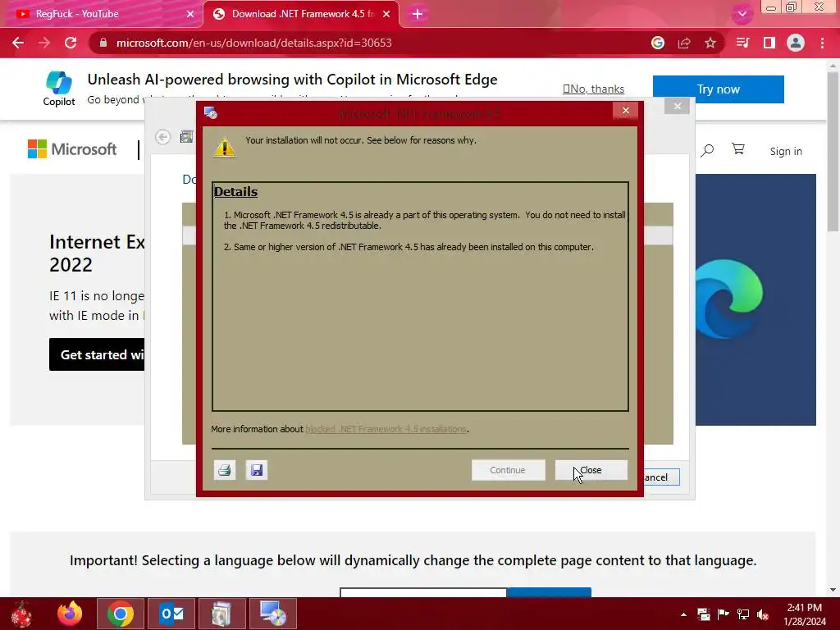Image resolution: width=840 pixels, height=630 pixels.
Task: Go forward using the browser forward arrow
Action: [x=44, y=43]
